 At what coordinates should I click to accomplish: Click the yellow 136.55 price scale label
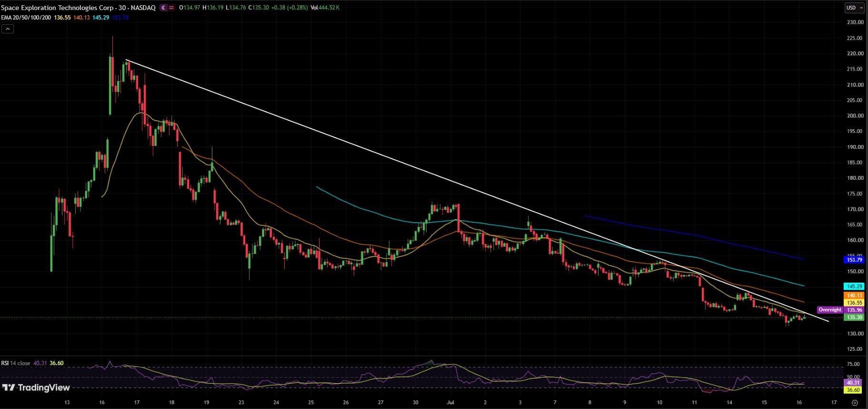click(854, 303)
